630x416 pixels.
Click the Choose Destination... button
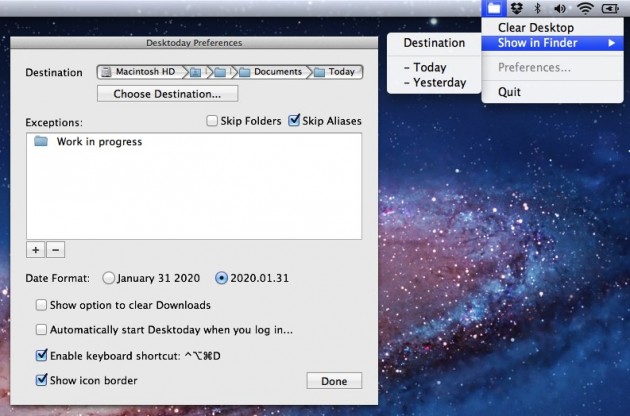(167, 94)
